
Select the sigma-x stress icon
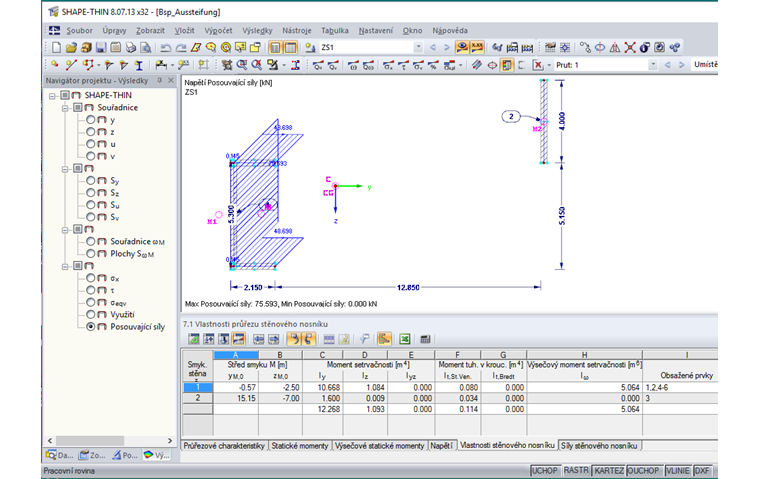[x=388, y=65]
